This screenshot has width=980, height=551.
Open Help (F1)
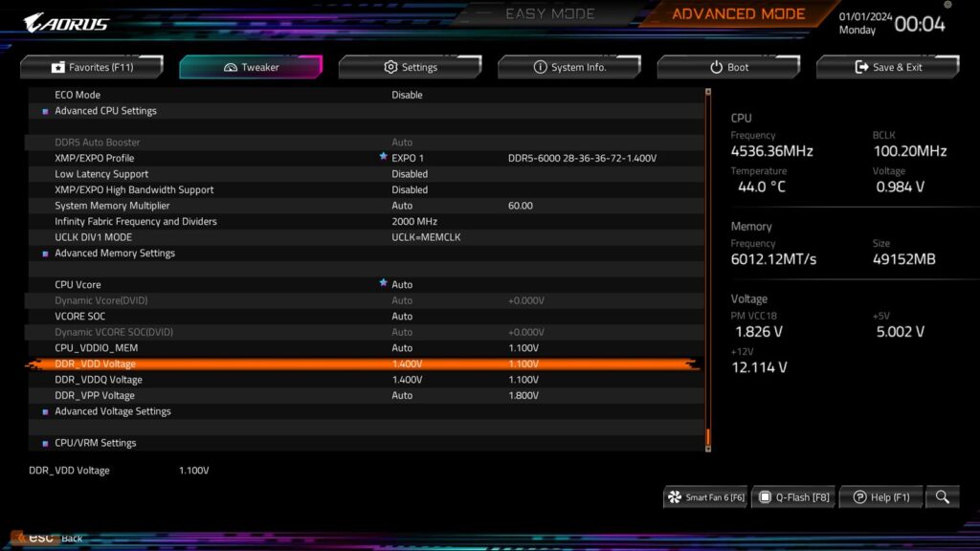tap(881, 497)
